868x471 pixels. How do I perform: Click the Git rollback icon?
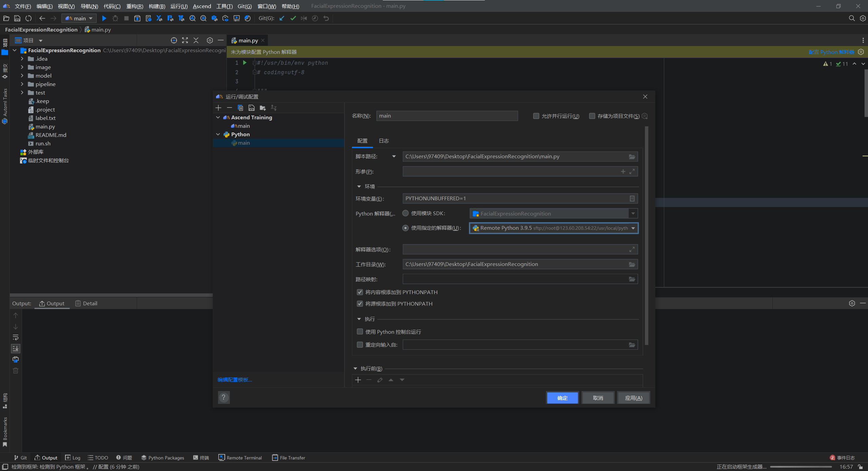(x=326, y=18)
